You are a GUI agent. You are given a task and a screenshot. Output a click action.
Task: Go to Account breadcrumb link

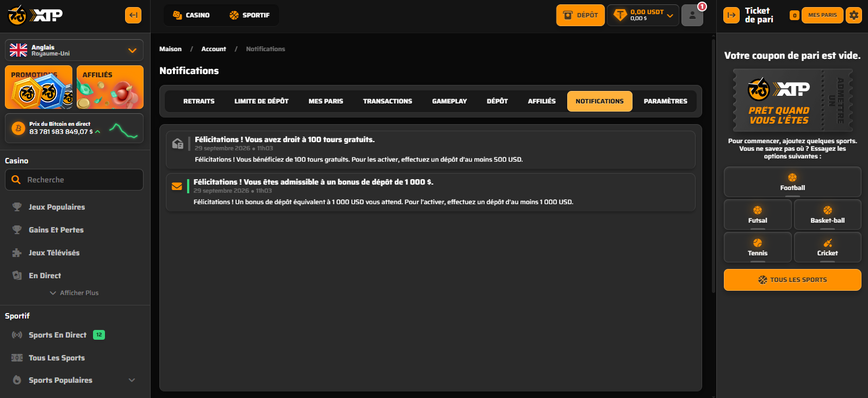tap(214, 49)
